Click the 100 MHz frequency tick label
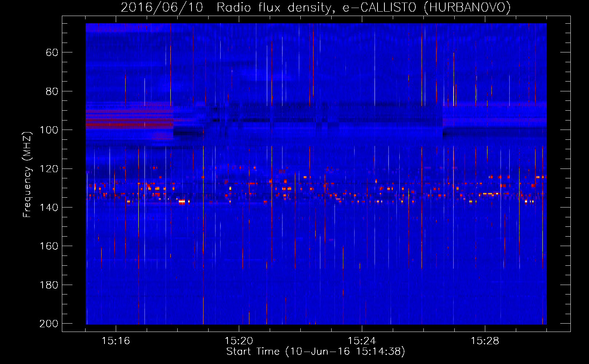 49,130
